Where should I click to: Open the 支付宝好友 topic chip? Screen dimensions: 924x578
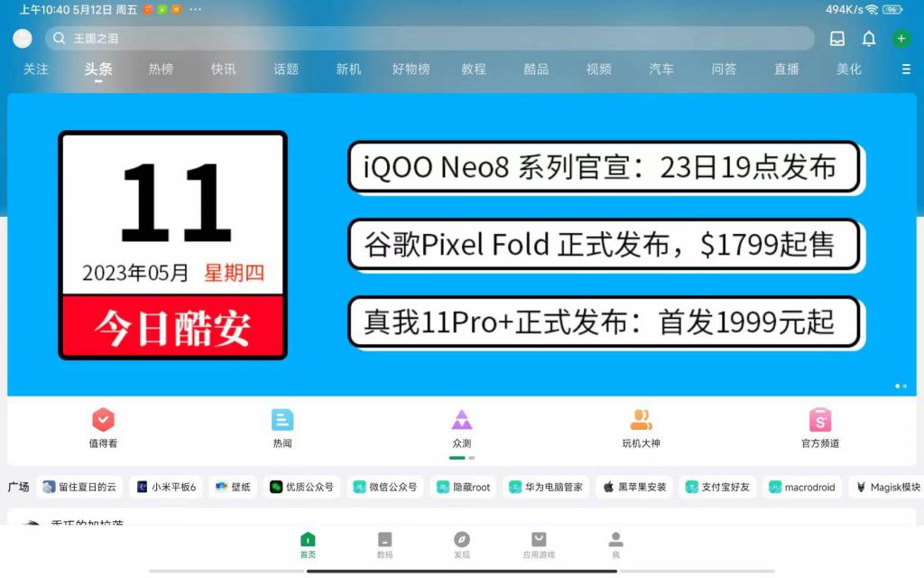click(x=717, y=487)
